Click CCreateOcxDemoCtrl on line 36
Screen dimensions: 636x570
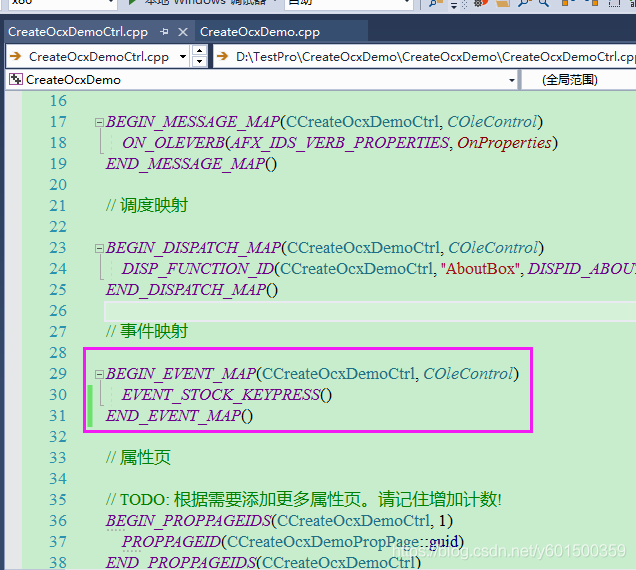[x=353, y=521]
